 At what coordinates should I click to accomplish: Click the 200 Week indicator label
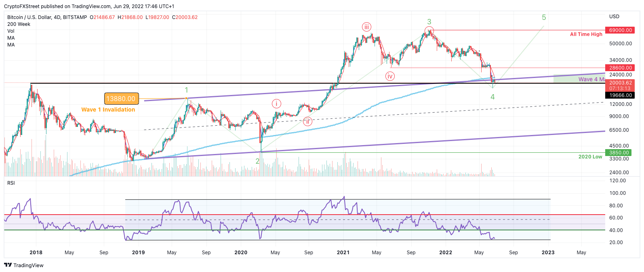(19, 24)
